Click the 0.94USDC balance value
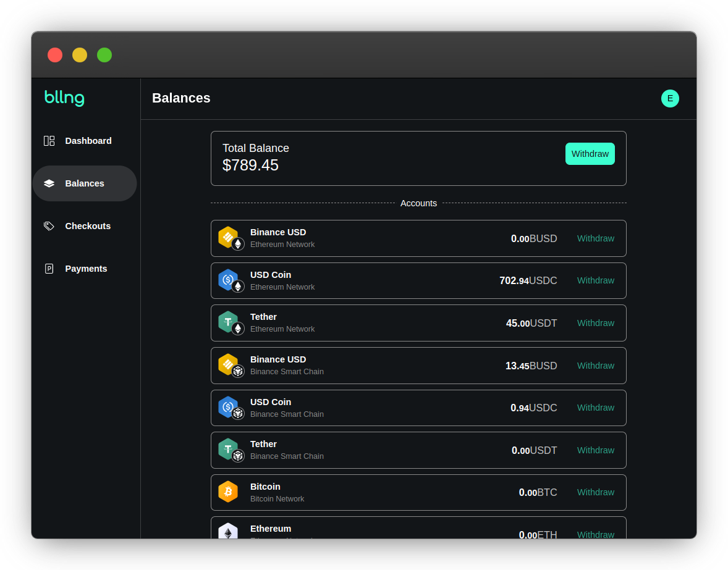 [x=533, y=408]
